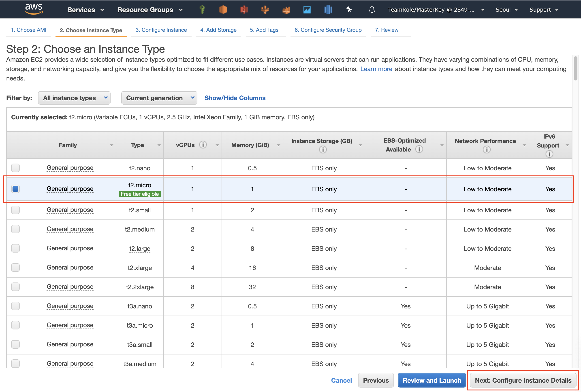
Task: Open the All instance types filter
Action: [74, 98]
